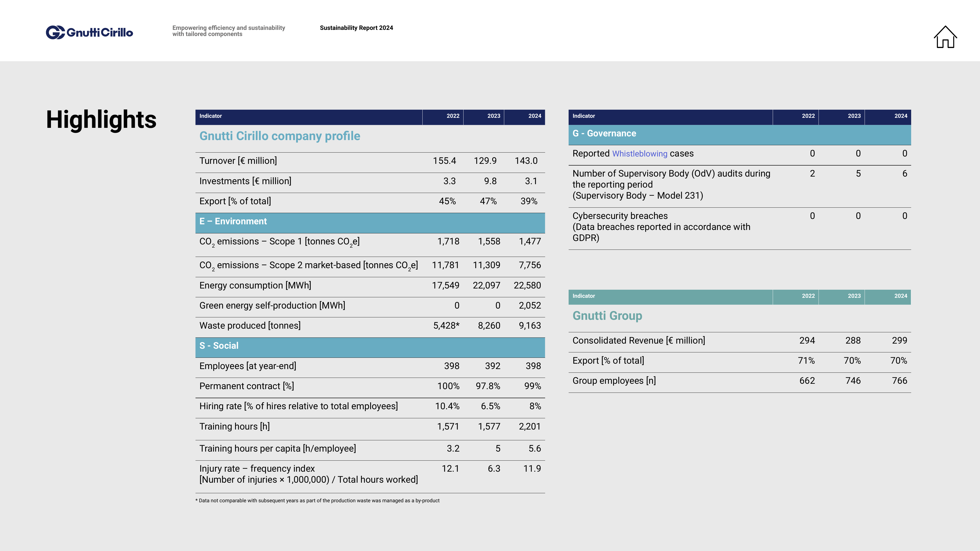Click the Sustainability Report 2024 title
980x551 pixels.
[356, 28]
